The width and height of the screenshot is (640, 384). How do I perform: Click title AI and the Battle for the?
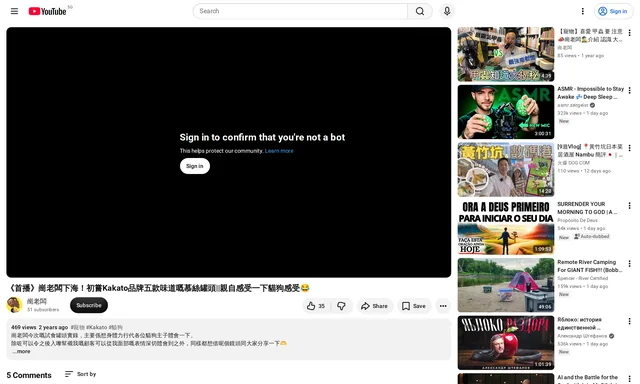point(588,378)
